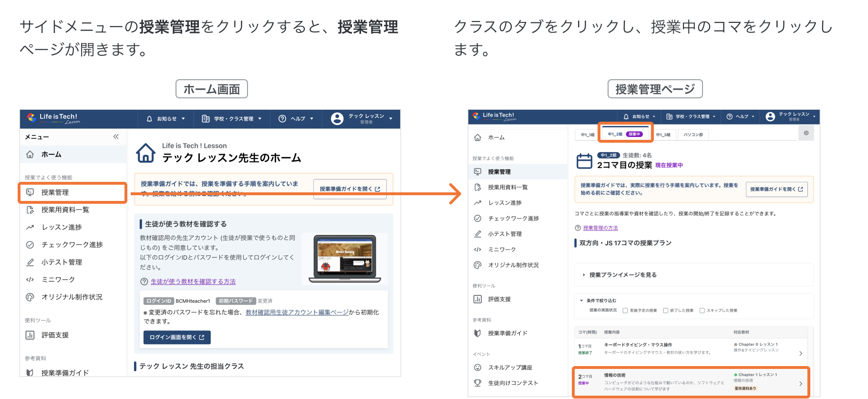The image size is (868, 399).
Task: Select the パソコン部 class tab
Action: point(693,135)
